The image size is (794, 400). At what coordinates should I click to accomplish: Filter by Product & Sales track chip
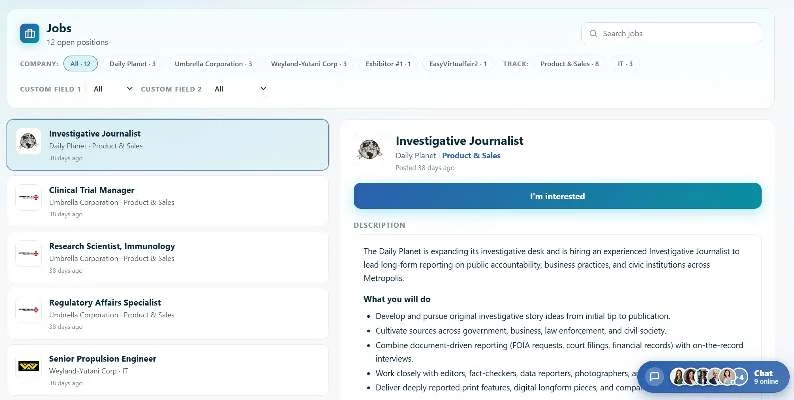tap(569, 64)
